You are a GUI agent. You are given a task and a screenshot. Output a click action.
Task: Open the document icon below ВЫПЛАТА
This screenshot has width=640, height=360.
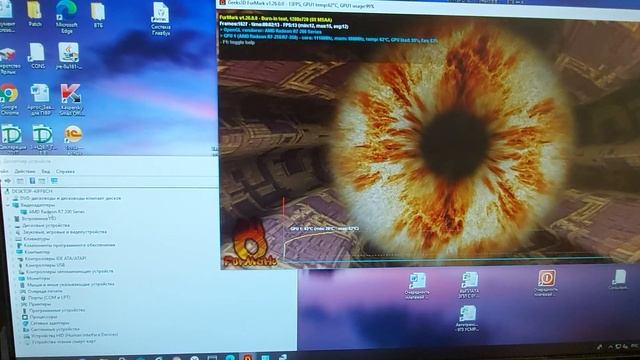click(467, 318)
